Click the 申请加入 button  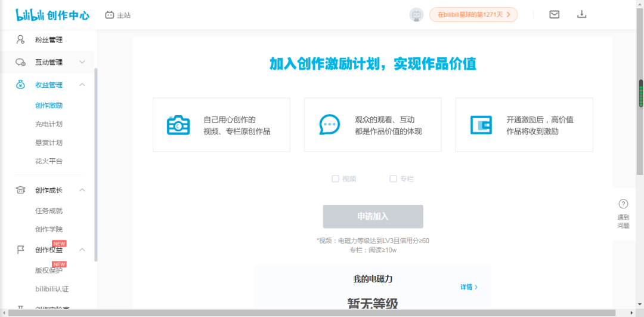click(373, 217)
